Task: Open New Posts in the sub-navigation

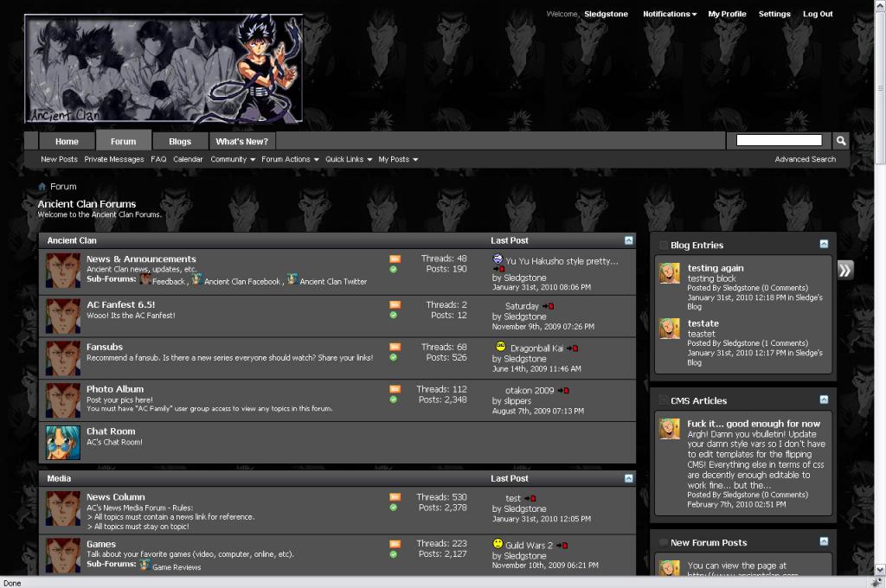Action: coord(59,159)
